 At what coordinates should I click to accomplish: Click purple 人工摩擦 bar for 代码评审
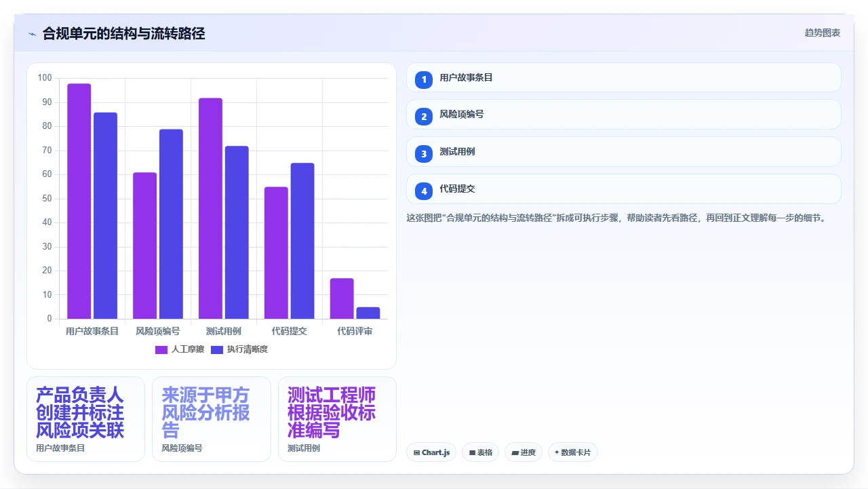(x=342, y=298)
